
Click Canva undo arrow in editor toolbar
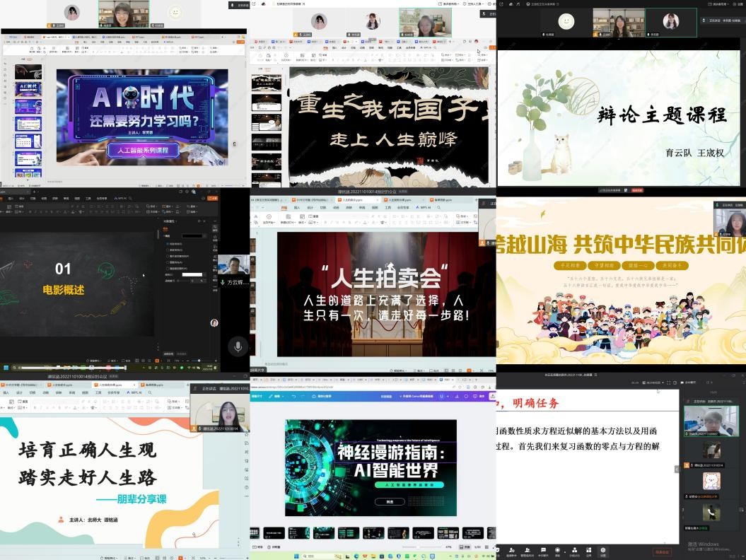click(x=293, y=397)
